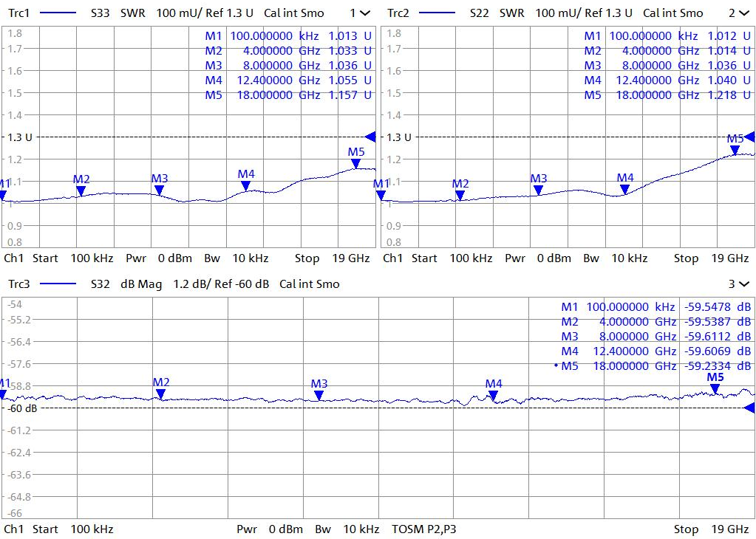This screenshot has width=756, height=539.
Task: Click marker M4 on the S32 trace
Action: [494, 395]
